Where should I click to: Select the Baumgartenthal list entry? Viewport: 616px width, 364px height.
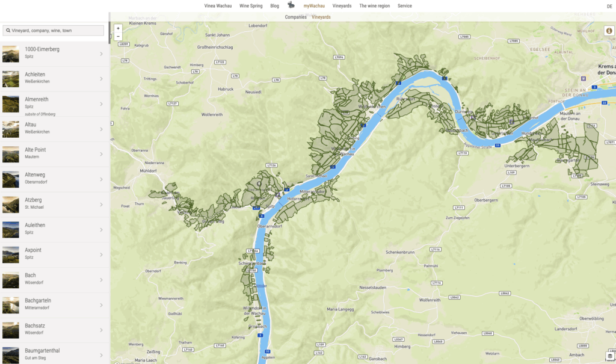coord(55,354)
